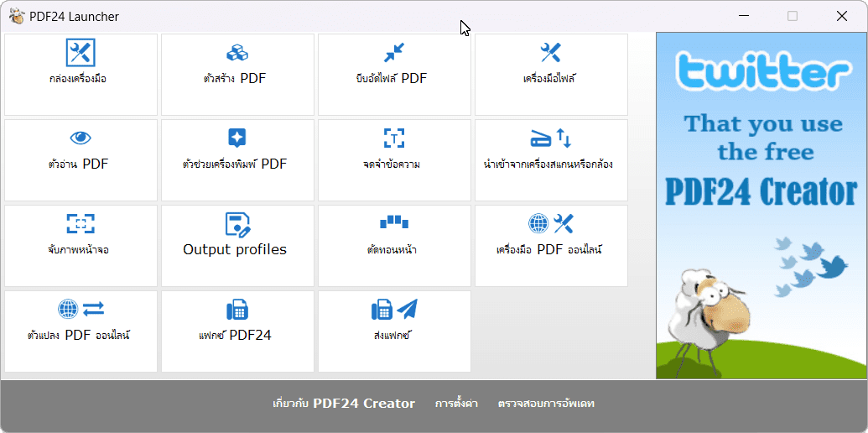Minimize the PDF24 Launcher window

coord(743,17)
